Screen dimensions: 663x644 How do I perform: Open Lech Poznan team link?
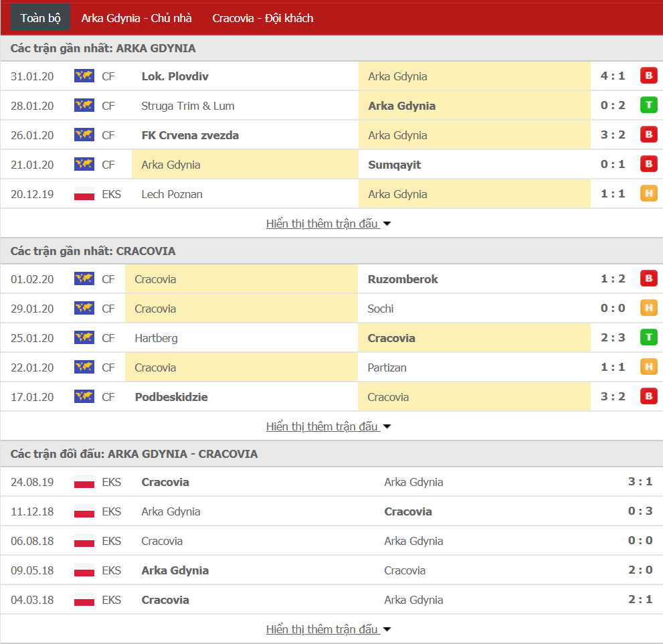pos(172,194)
